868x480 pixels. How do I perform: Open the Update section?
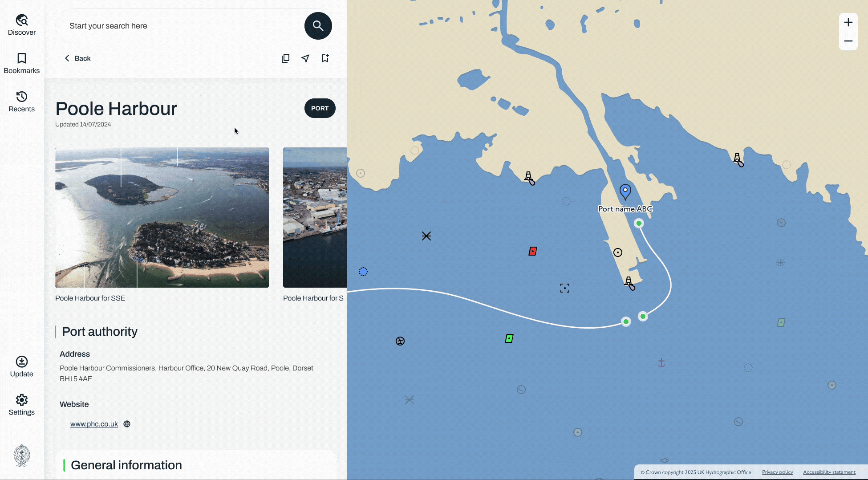tap(21, 361)
